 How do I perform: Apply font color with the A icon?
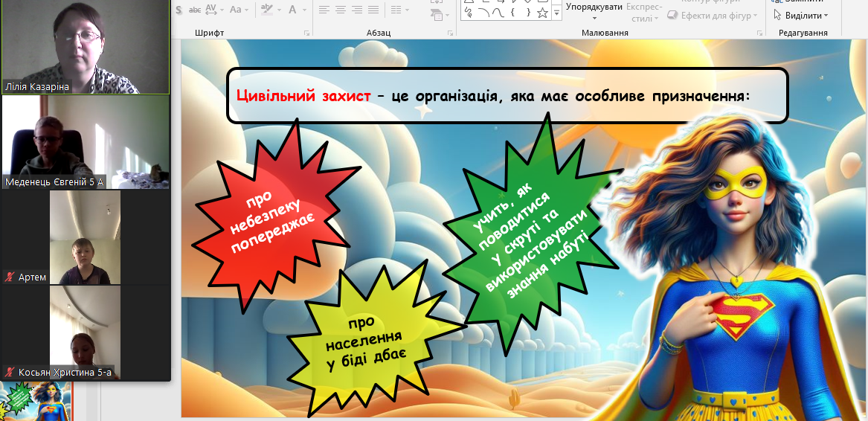point(292,10)
